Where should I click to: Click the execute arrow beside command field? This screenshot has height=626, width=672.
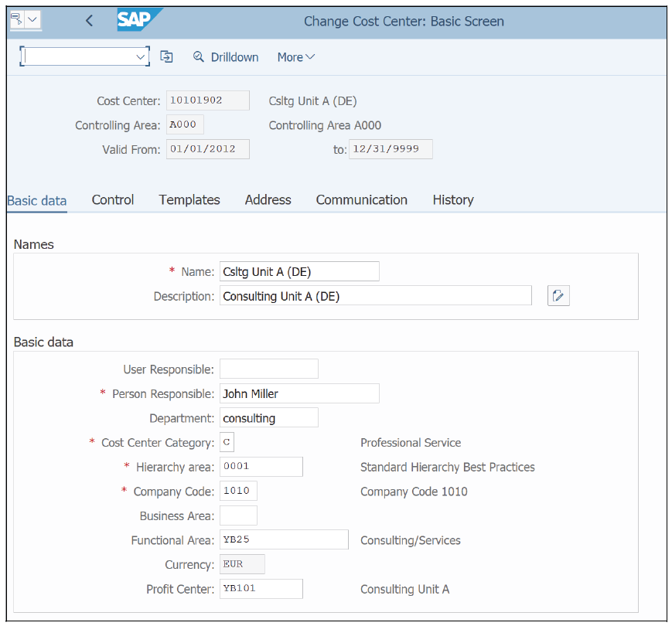pyautogui.click(x=166, y=56)
